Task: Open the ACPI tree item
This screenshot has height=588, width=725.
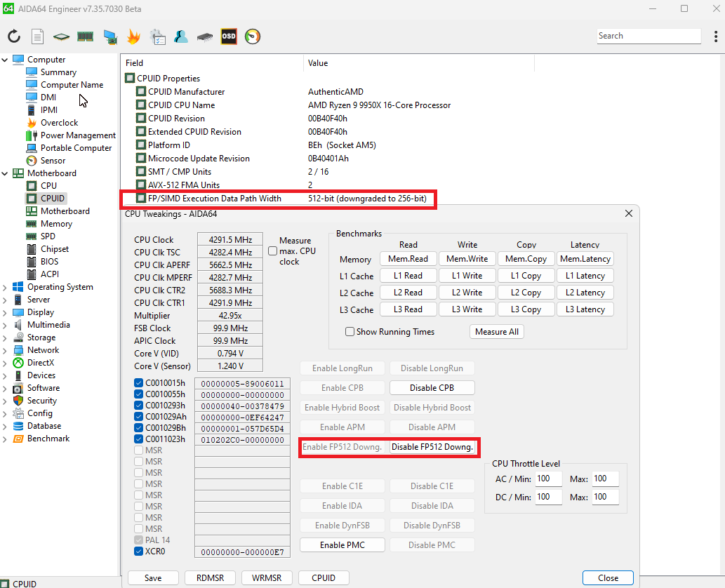Action: (x=49, y=274)
